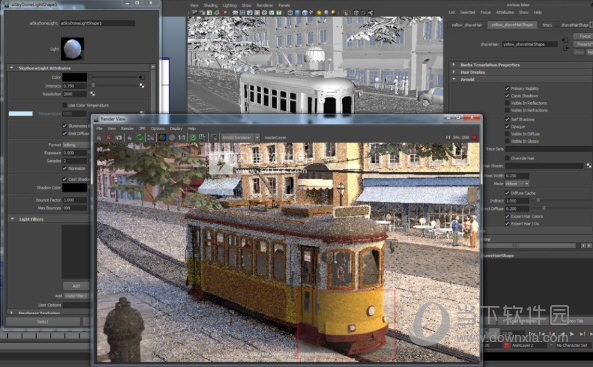The height and width of the screenshot is (367, 593).
Task: Expand Nurbs Tessellation Properties section
Action: (454, 65)
